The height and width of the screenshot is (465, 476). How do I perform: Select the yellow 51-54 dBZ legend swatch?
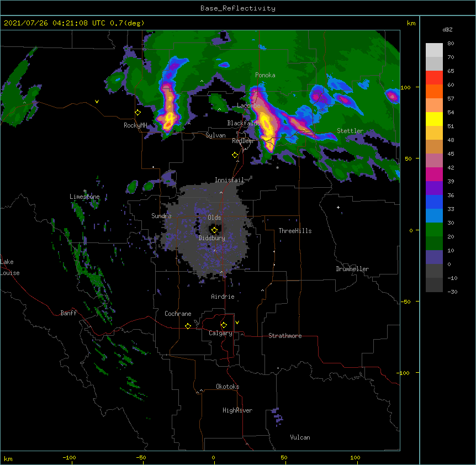tap(434, 119)
